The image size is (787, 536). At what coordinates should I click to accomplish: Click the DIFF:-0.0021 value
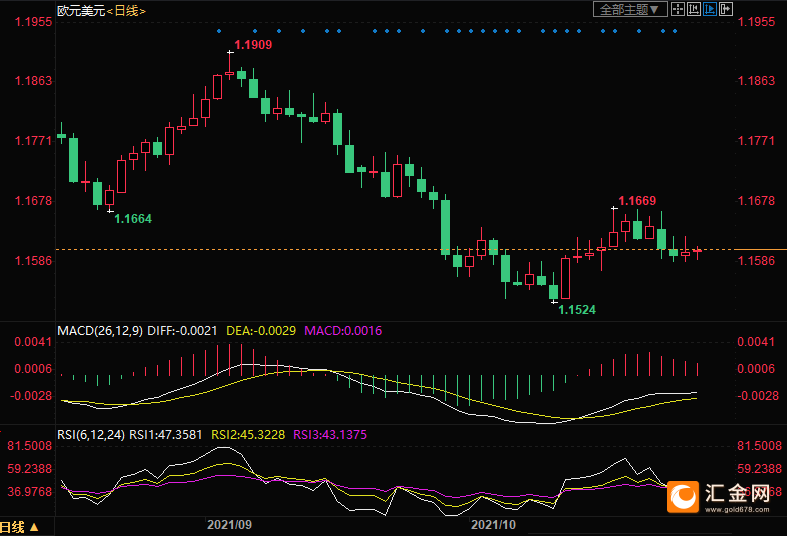(x=182, y=331)
